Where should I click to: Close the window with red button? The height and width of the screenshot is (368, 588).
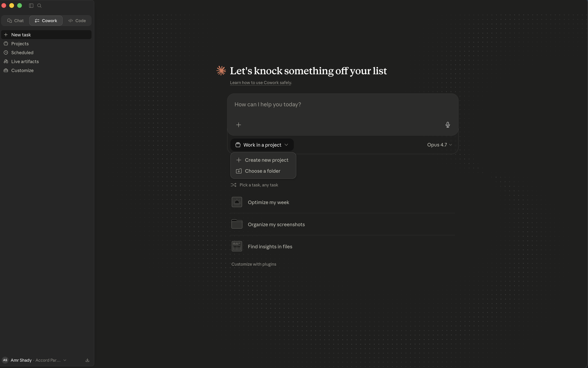pos(4,6)
